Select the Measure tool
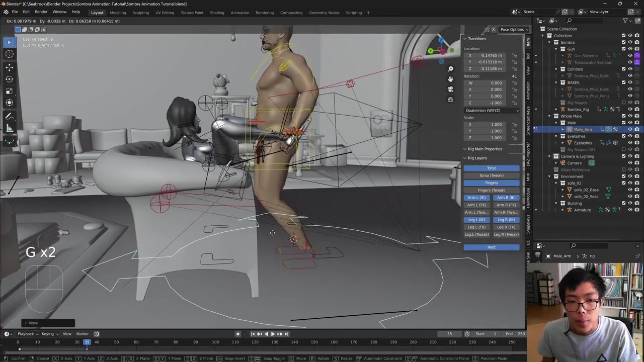 (x=9, y=128)
